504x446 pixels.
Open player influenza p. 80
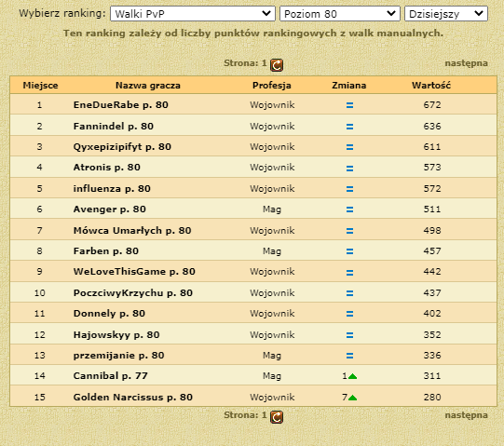[112, 188]
